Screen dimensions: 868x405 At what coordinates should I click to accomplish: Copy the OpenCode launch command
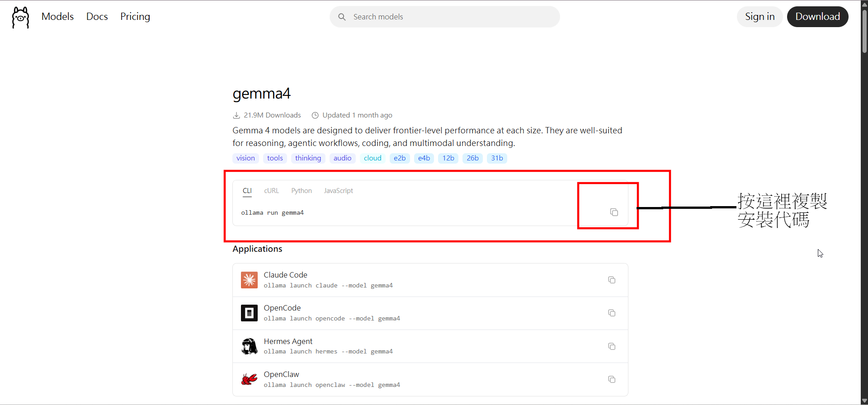click(x=612, y=313)
